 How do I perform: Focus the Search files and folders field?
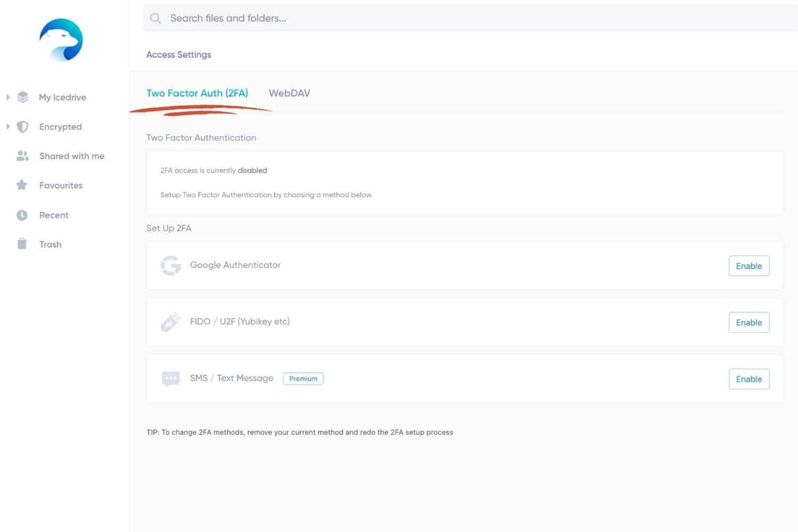[x=470, y=18]
